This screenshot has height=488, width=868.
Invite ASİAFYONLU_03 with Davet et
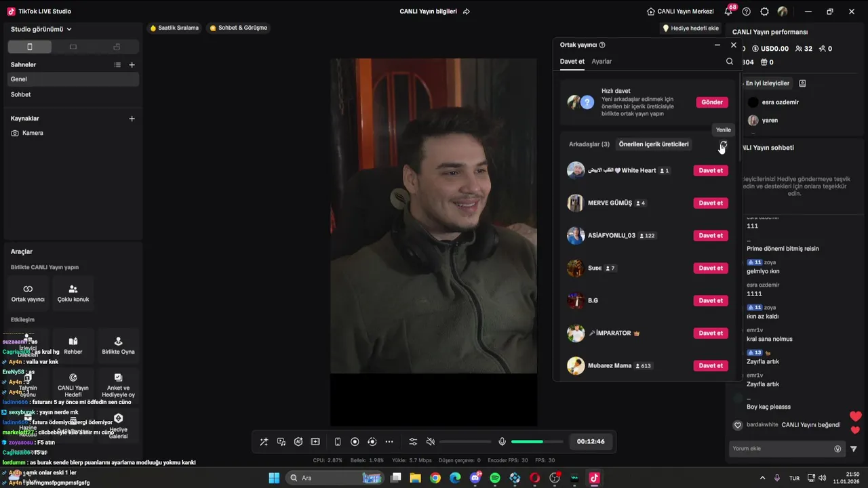(x=711, y=235)
